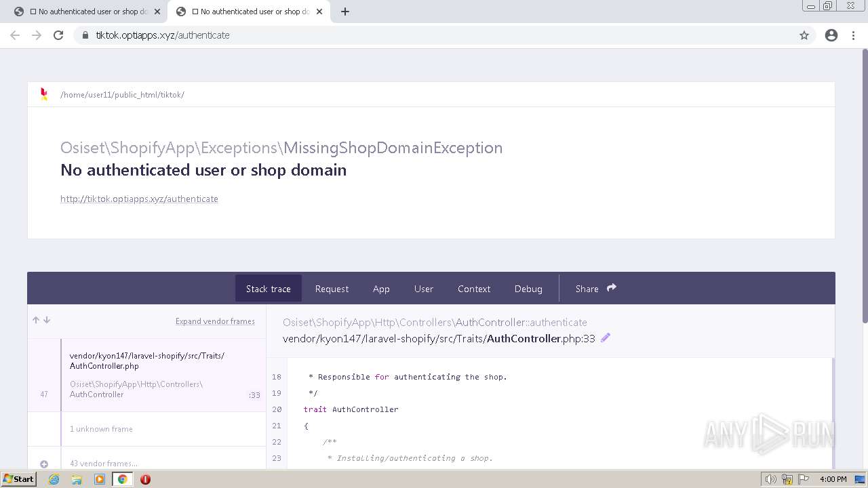Screen dimensions: 868x488
Task: Go to the next frame with down arrow
Action: [47, 320]
